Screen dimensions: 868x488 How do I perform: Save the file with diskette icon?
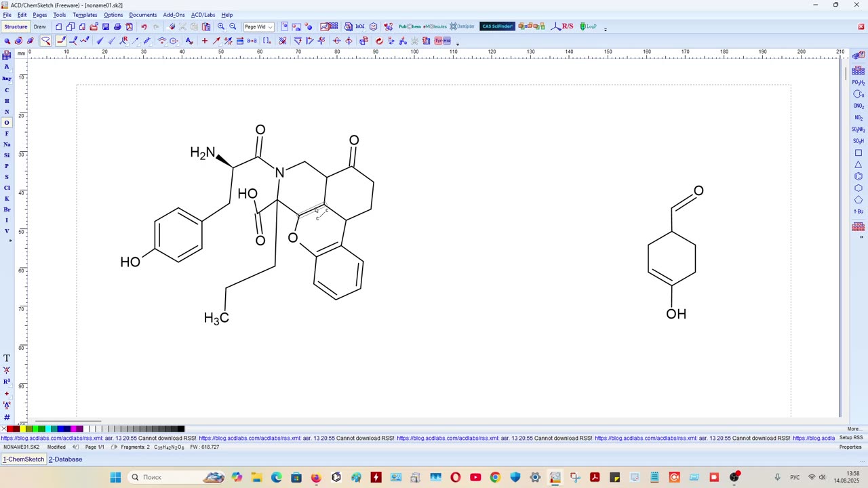pos(105,26)
